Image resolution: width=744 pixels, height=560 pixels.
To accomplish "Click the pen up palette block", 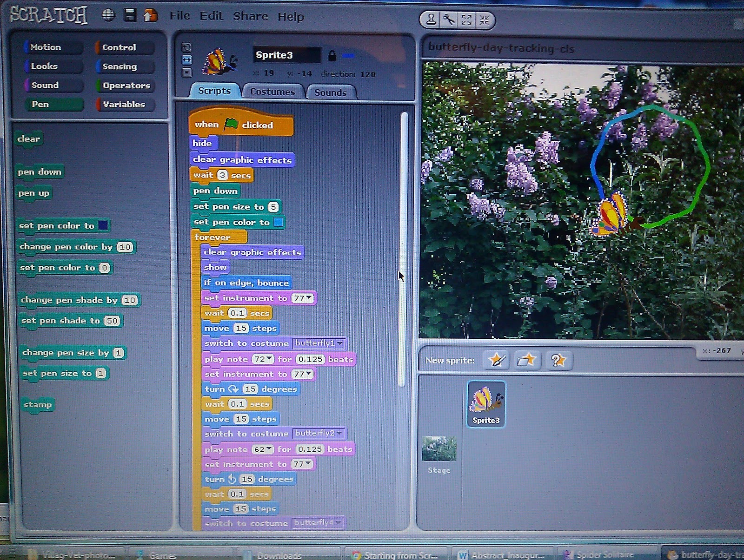I will click(x=33, y=193).
